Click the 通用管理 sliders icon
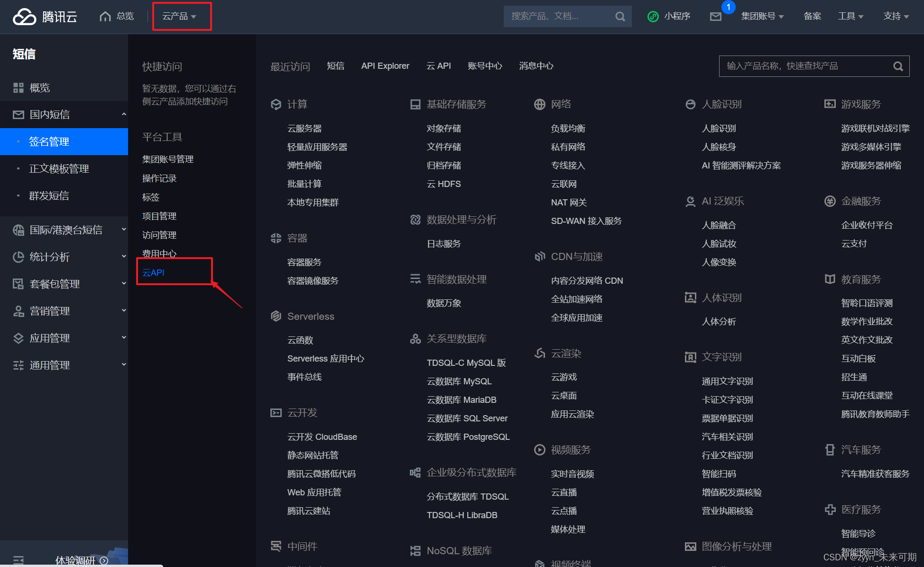The width and height of the screenshot is (924, 567). [18, 365]
